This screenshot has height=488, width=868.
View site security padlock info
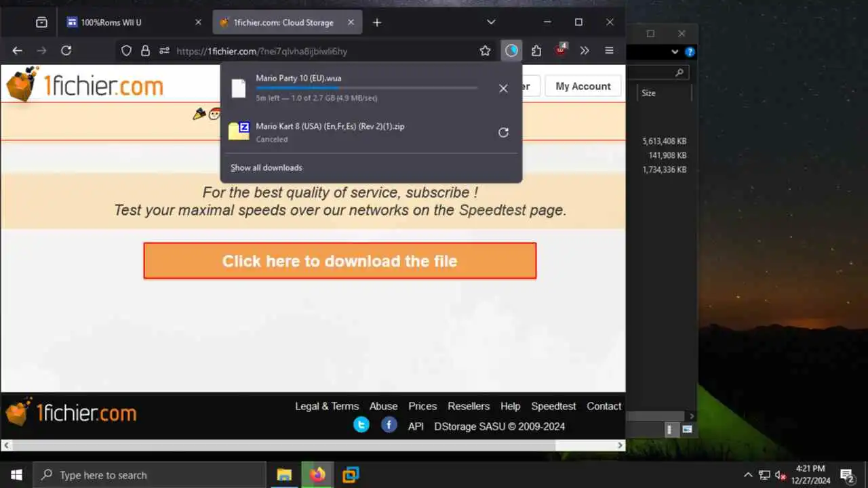coord(144,51)
